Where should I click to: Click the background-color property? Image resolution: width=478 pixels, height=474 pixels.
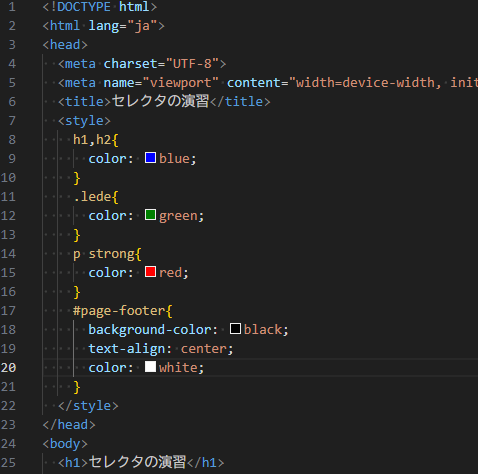pos(150,330)
